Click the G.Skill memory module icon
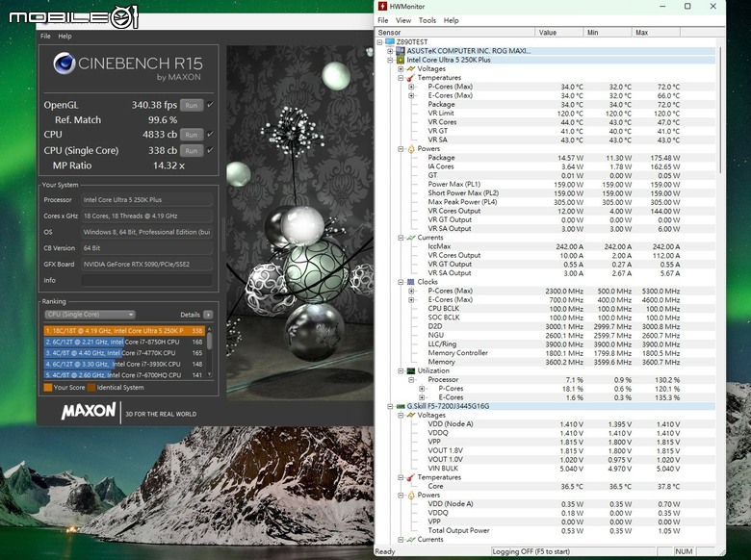 tap(400, 406)
